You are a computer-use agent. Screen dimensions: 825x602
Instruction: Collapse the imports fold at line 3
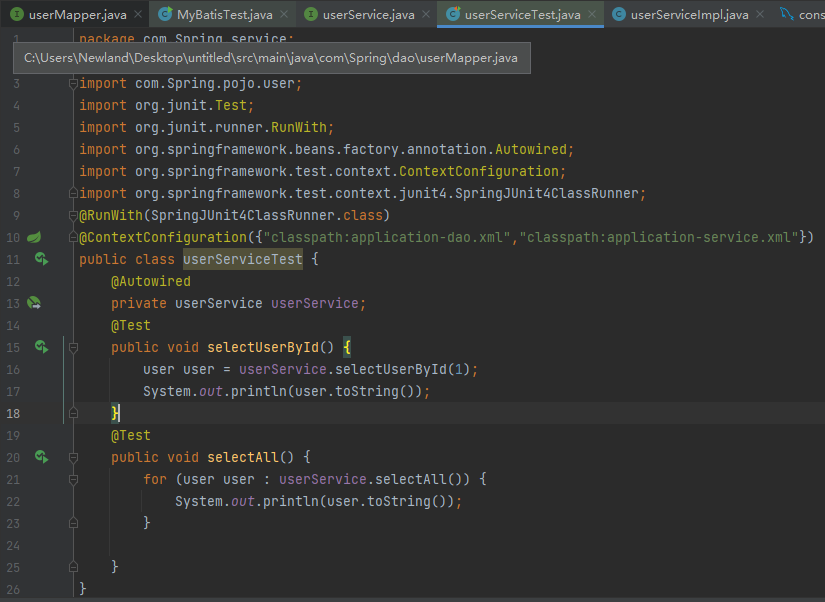pos(74,83)
